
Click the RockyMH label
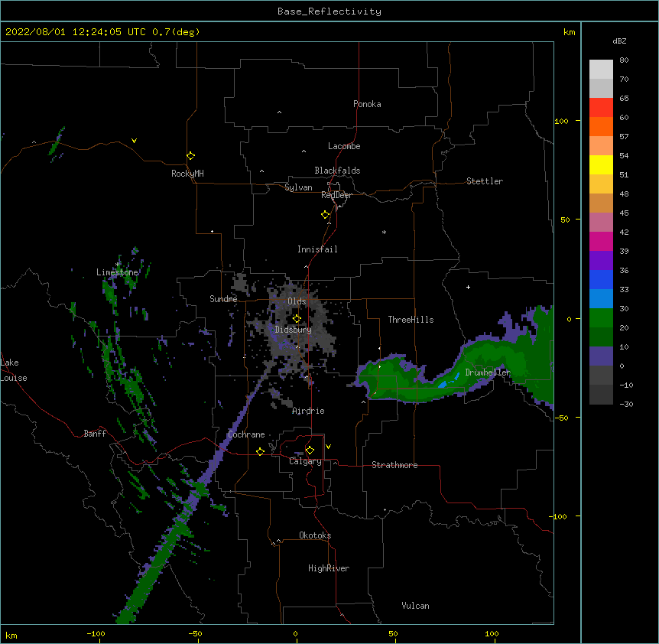point(187,174)
